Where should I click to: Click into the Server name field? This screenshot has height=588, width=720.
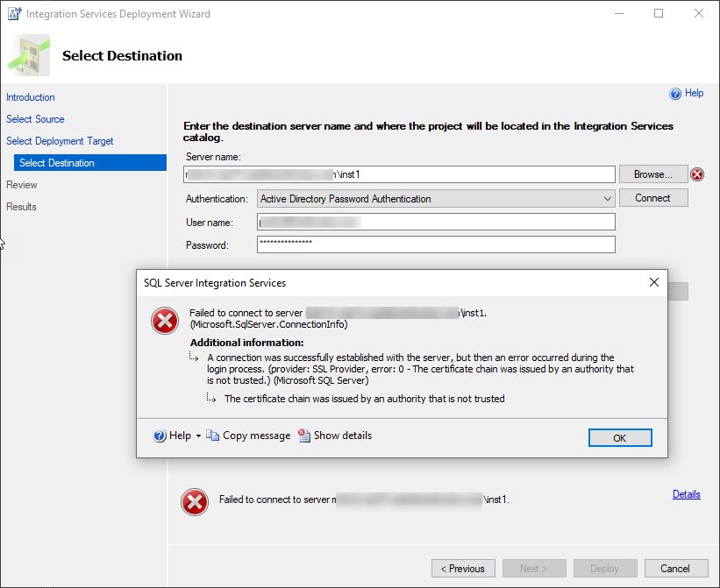point(399,174)
